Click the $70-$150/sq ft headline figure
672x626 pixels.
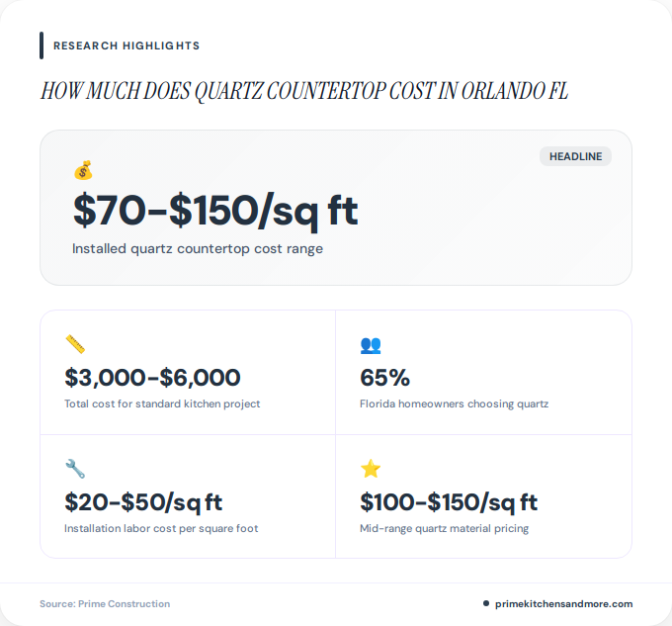(215, 211)
